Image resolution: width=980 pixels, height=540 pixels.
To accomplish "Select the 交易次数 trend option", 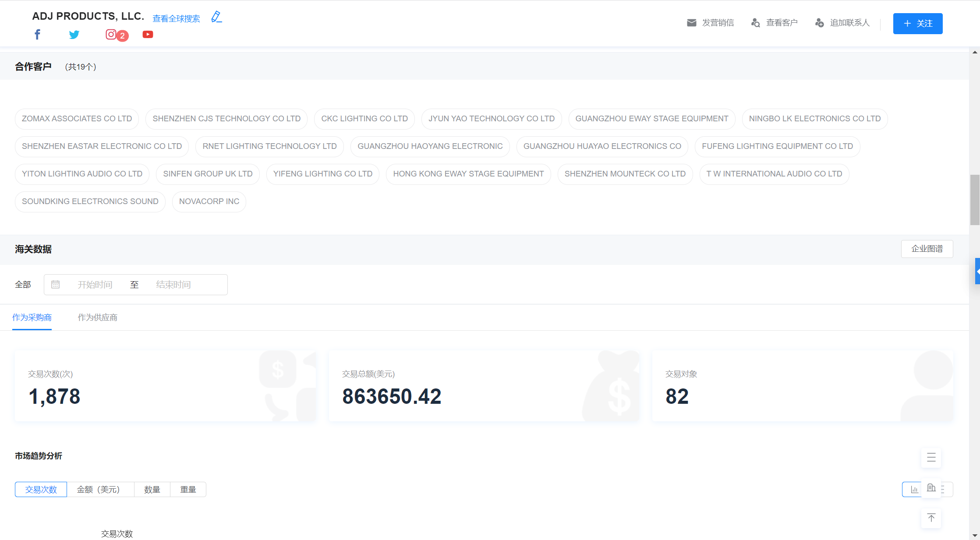I will point(41,490).
